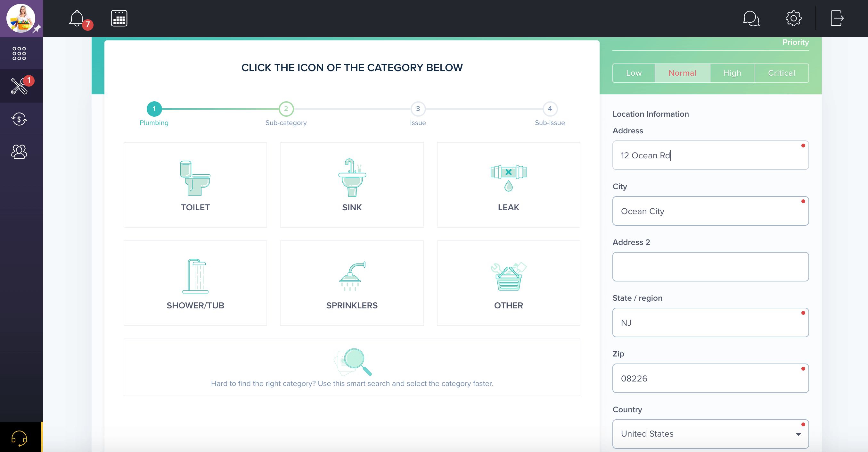This screenshot has height=452, width=868.
Task: Open the Country dropdown
Action: click(710, 434)
